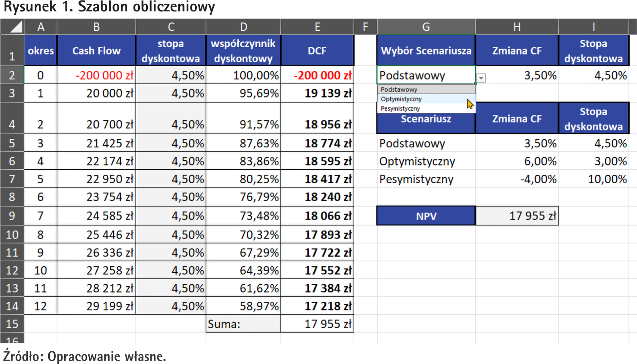637x364 pixels.
Task: Click column H header
Action: (x=517, y=27)
